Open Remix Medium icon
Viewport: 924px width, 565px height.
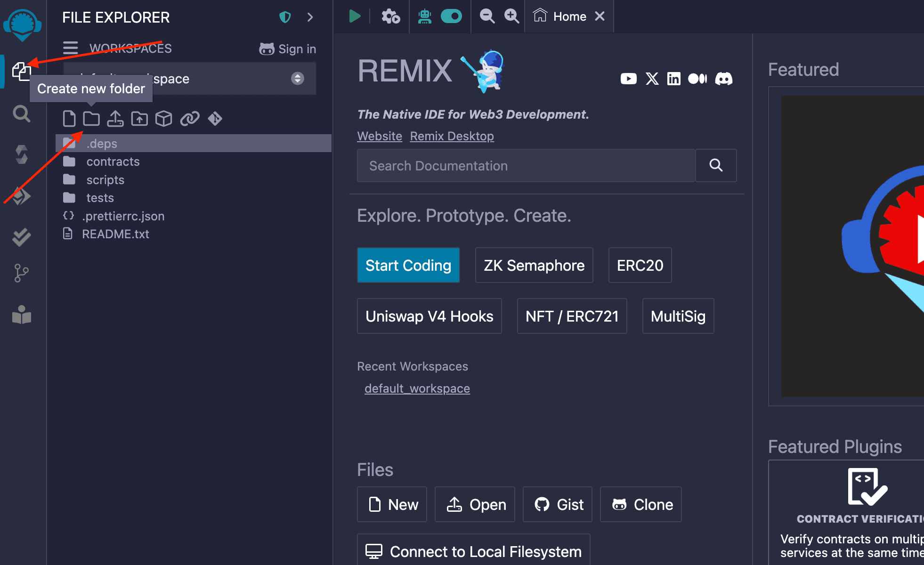click(x=697, y=79)
